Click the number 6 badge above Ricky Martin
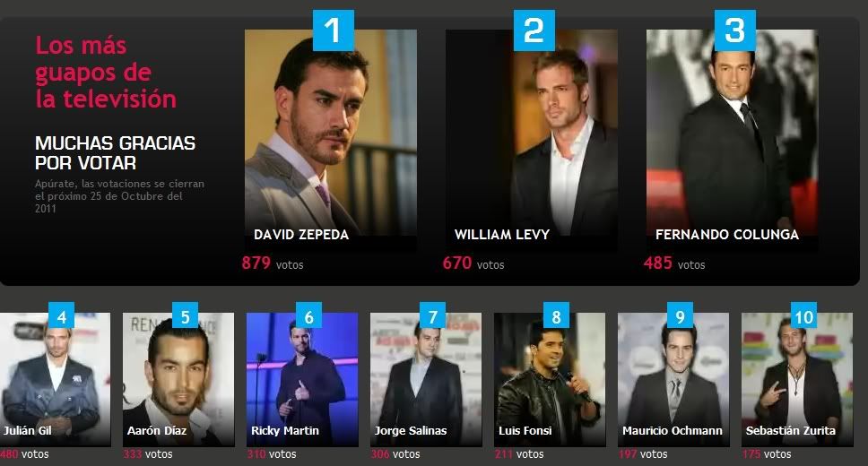Image resolution: width=868 pixels, height=466 pixels. tap(308, 315)
